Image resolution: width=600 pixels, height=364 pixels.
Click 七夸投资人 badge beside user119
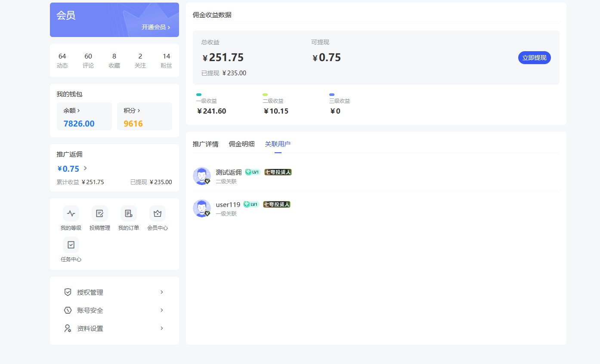[277, 204]
